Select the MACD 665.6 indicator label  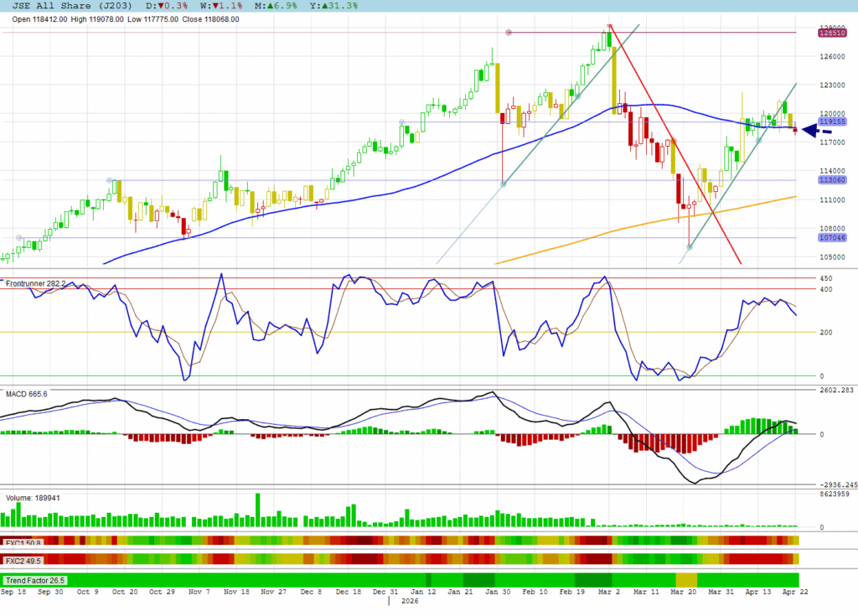pyautogui.click(x=27, y=393)
